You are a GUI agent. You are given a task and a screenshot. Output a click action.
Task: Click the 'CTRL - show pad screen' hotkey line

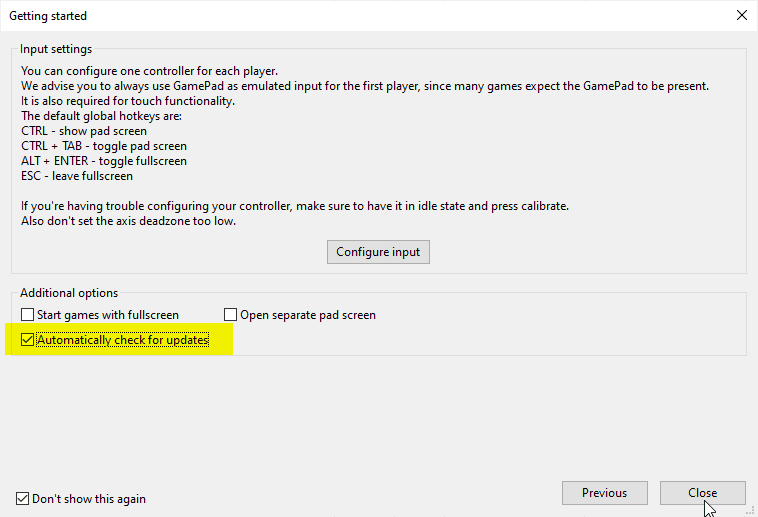[x=84, y=131]
